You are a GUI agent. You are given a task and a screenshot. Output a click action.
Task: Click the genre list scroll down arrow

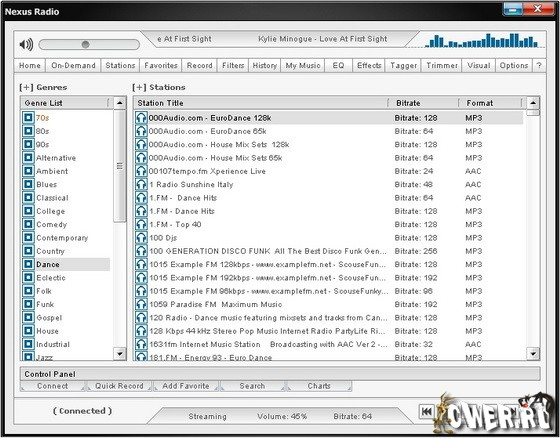coord(120,354)
